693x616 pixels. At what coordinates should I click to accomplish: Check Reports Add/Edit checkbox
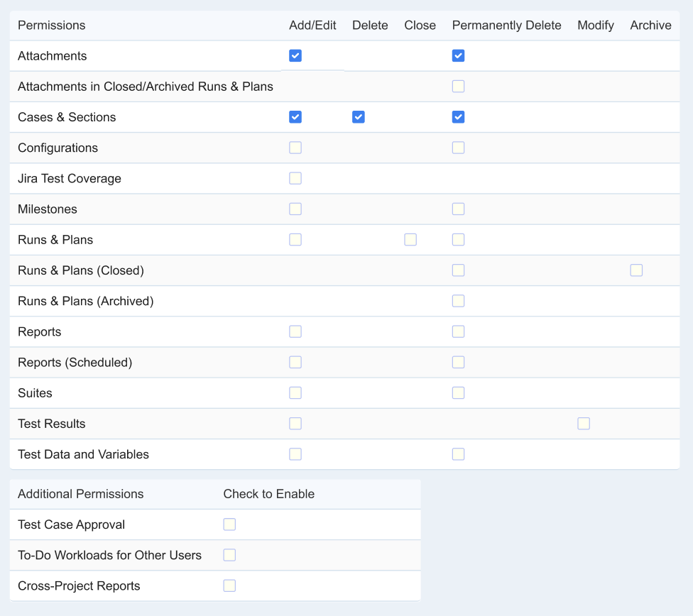(x=295, y=331)
